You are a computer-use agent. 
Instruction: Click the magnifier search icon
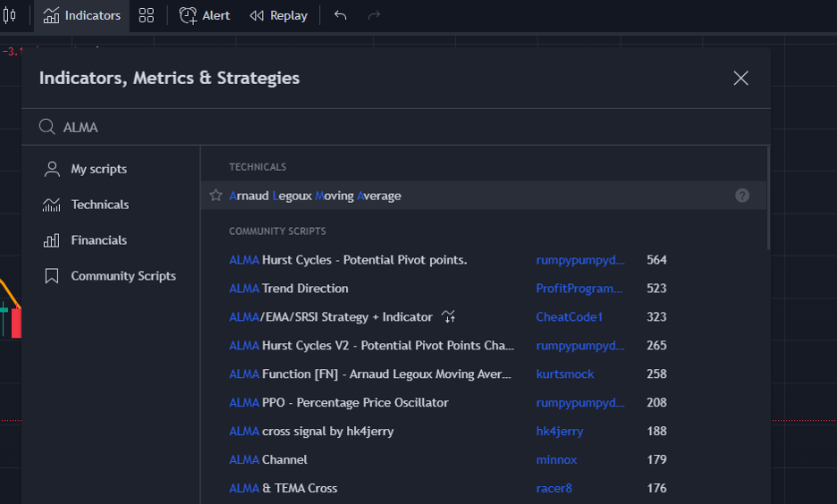coord(47,127)
